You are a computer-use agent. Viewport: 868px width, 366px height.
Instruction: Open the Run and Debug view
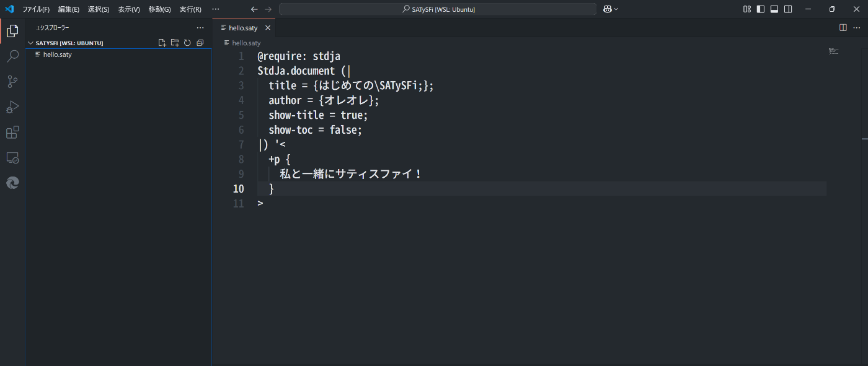[x=12, y=107]
